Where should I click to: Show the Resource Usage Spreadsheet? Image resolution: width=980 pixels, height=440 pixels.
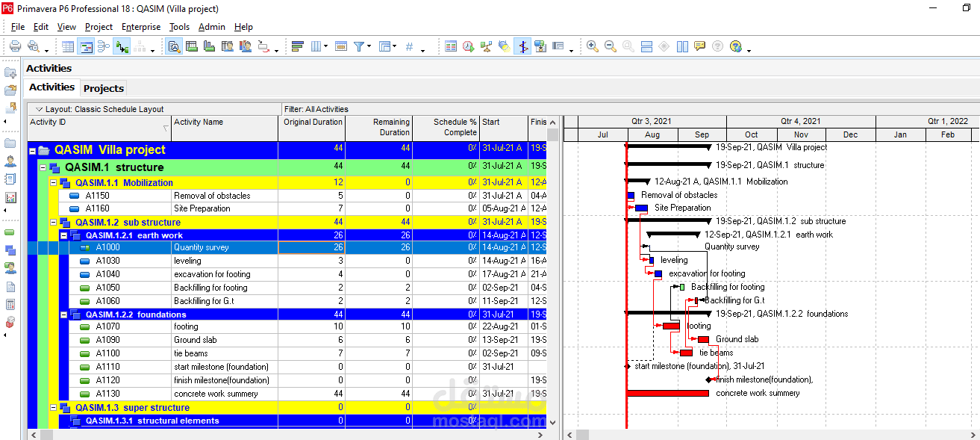click(228, 46)
